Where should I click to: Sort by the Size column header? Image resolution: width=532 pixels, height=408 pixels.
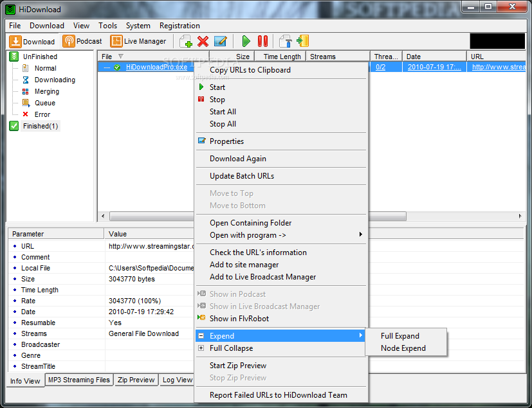[232, 57]
